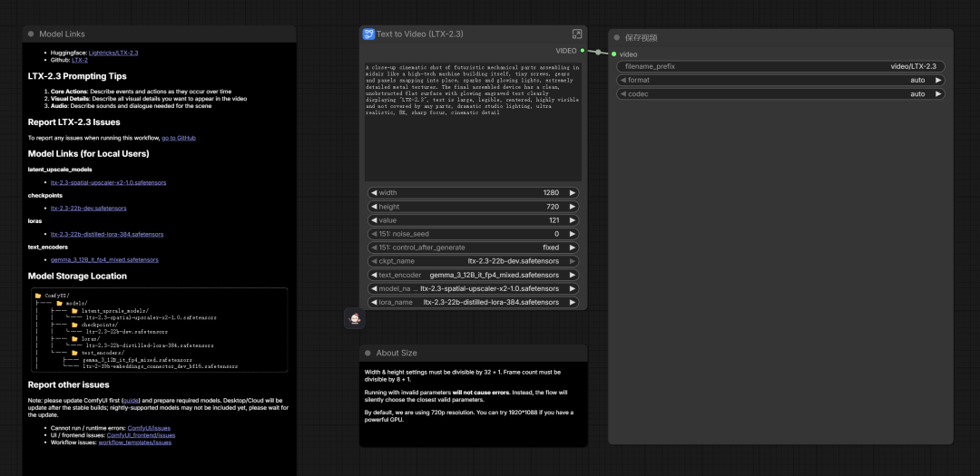Screen dimensions: 980x476
Task: Open the LTX-2 Github link
Action: click(80, 60)
